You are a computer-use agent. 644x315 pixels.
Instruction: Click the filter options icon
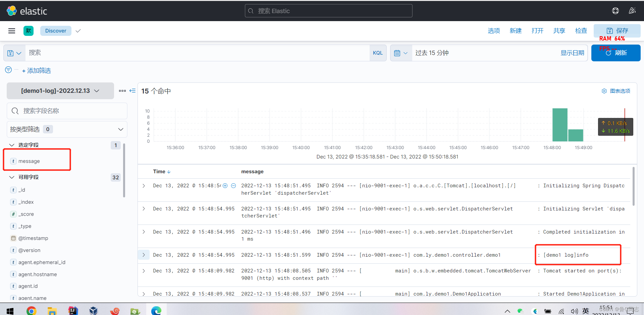8,70
